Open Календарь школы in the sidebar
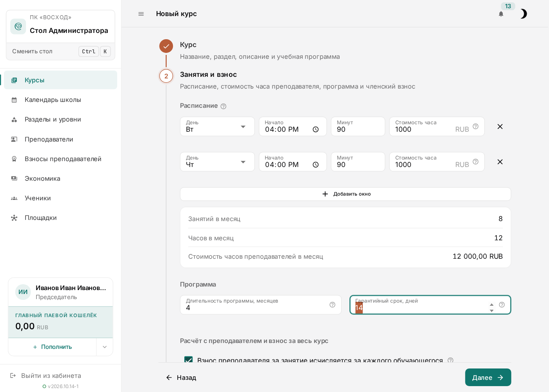The width and height of the screenshot is (549, 392). click(60, 100)
